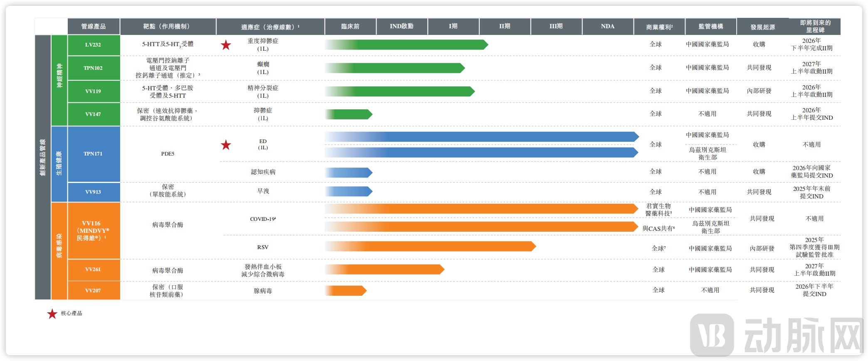Click the green progress bar for TPN102

click(395, 68)
